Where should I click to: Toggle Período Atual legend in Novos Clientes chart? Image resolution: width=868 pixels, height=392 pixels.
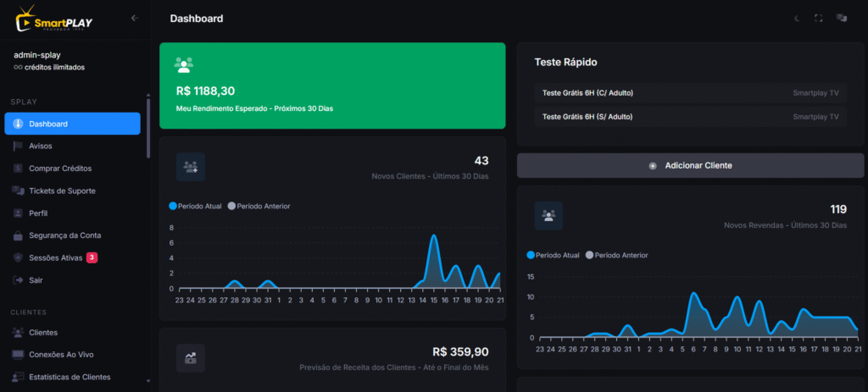(x=196, y=207)
